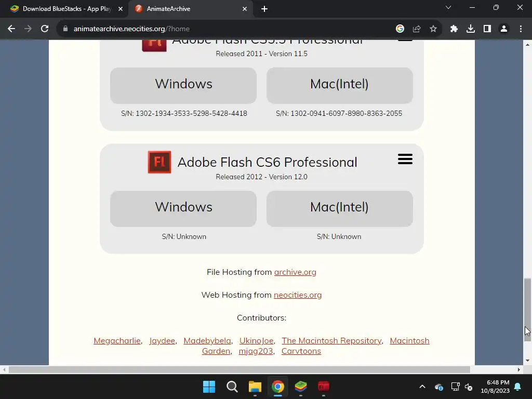The image size is (532, 399).
Task: Click the horizontal scrollbar left arrow
Action: 4,369
